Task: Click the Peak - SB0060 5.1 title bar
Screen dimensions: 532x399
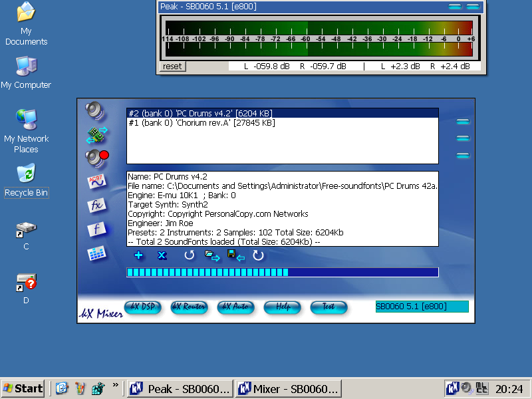Action: [321, 7]
